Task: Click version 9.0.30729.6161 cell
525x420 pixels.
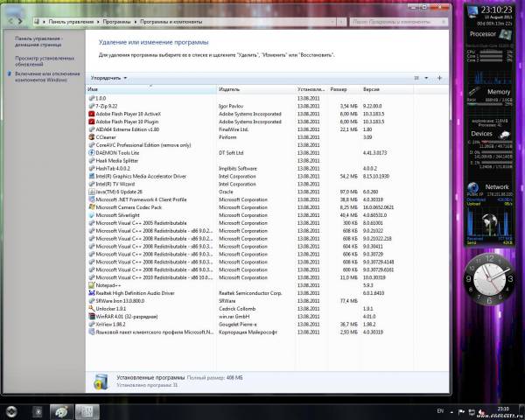Action: pos(378,270)
